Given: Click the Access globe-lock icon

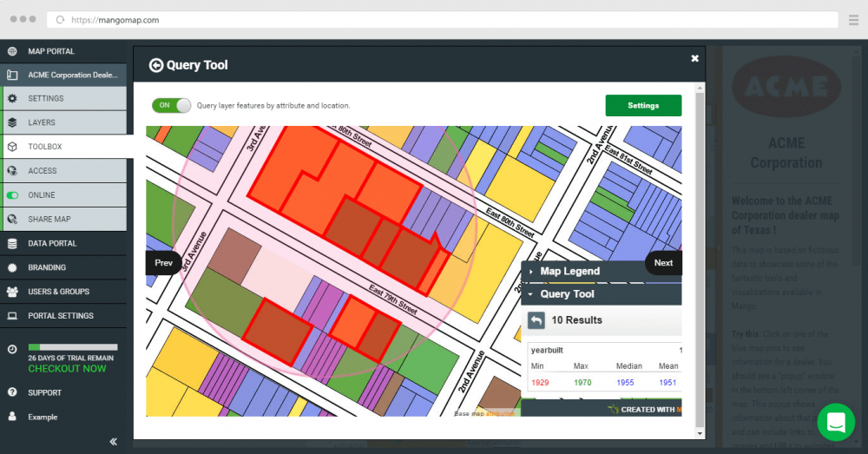Looking at the screenshot, I should pos(12,170).
